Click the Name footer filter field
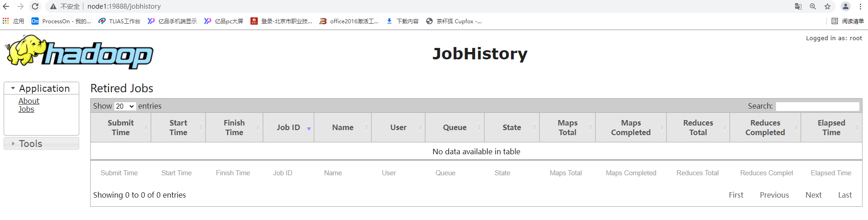The image size is (868, 220). 343,173
